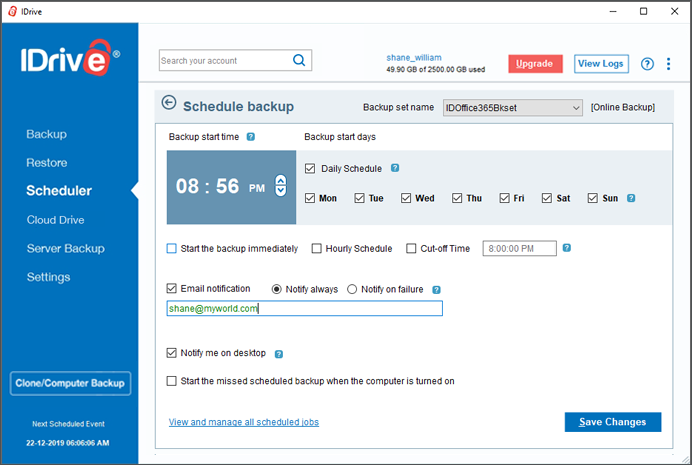The width and height of the screenshot is (692, 465).
Task: Adjust backup start time with the spinner arrows
Action: click(281, 185)
